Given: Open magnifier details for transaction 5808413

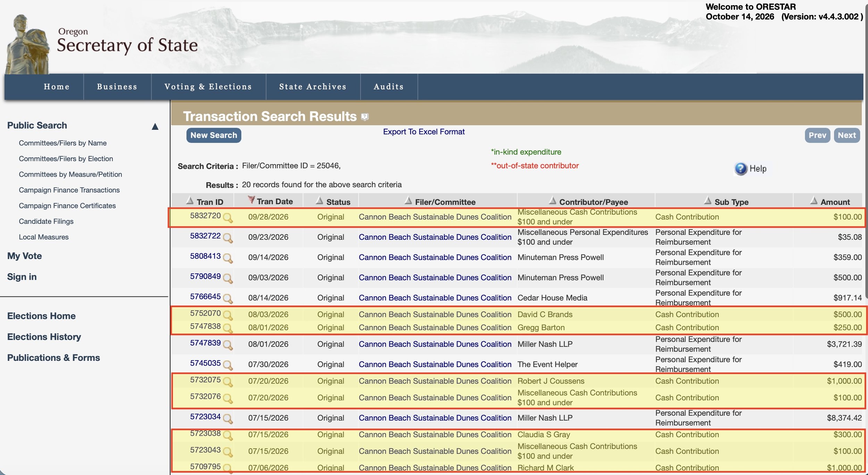Looking at the screenshot, I should point(228,258).
